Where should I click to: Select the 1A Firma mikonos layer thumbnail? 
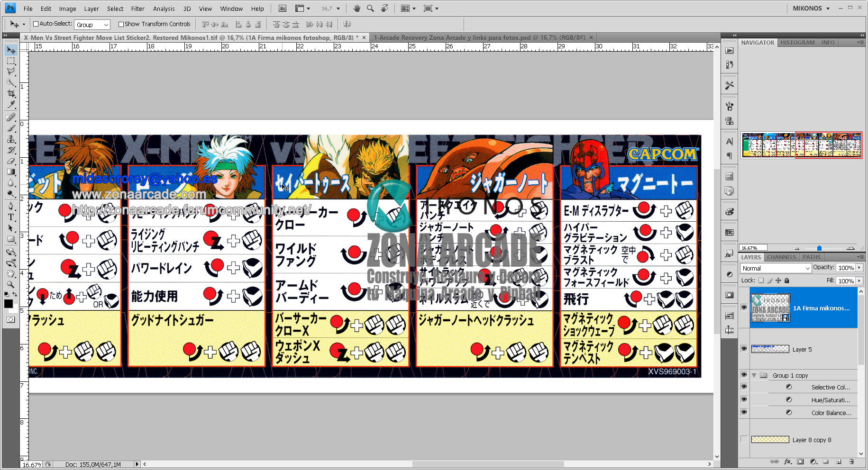click(x=770, y=308)
